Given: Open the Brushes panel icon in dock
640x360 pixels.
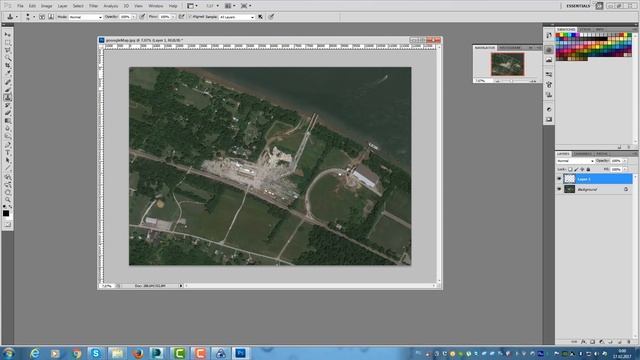Looking at the screenshot, I should point(549,84).
